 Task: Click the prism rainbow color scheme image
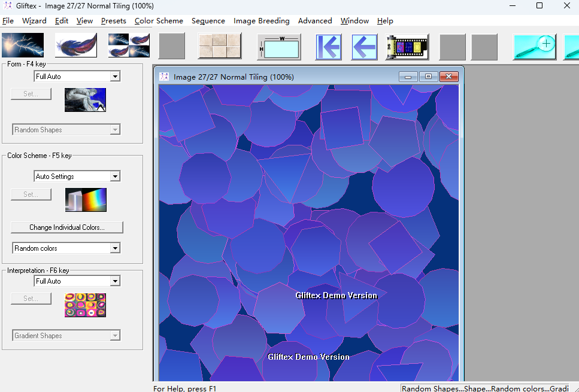(x=86, y=200)
